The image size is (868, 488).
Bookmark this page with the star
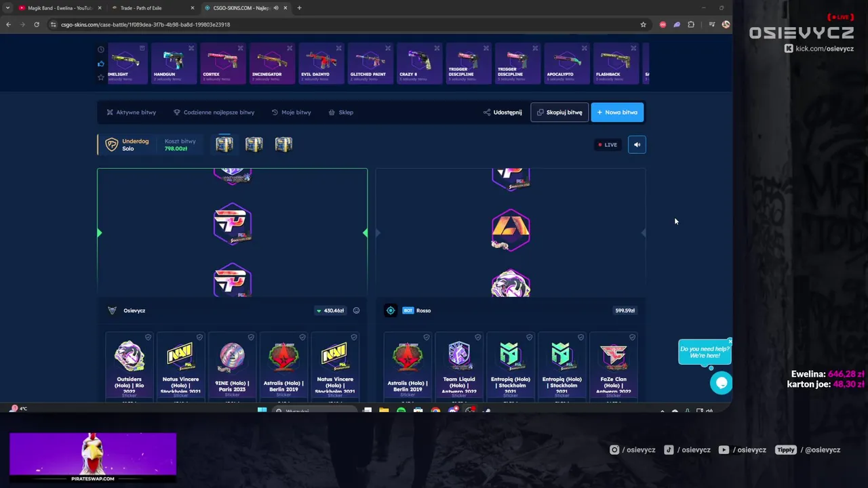coord(643,24)
